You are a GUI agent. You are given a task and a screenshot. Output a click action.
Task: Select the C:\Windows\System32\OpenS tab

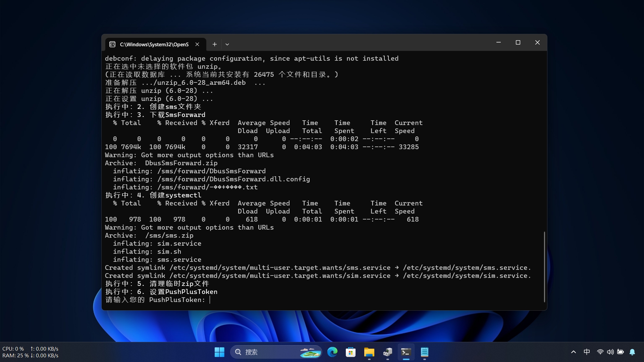154,44
